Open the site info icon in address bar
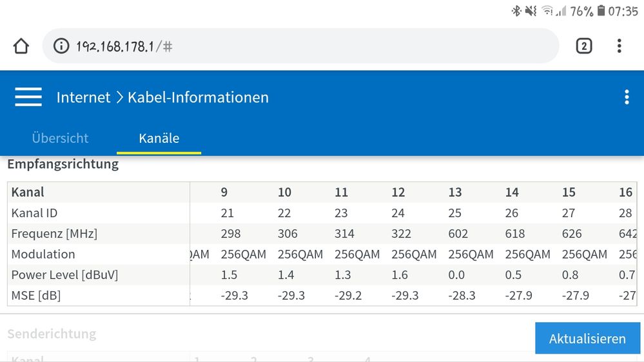 coord(61,46)
